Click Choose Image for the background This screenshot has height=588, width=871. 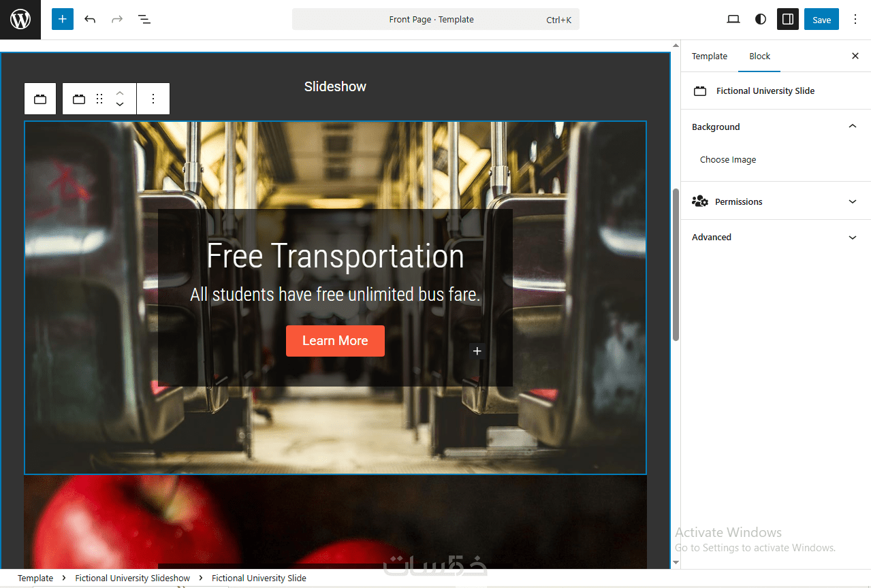728,160
